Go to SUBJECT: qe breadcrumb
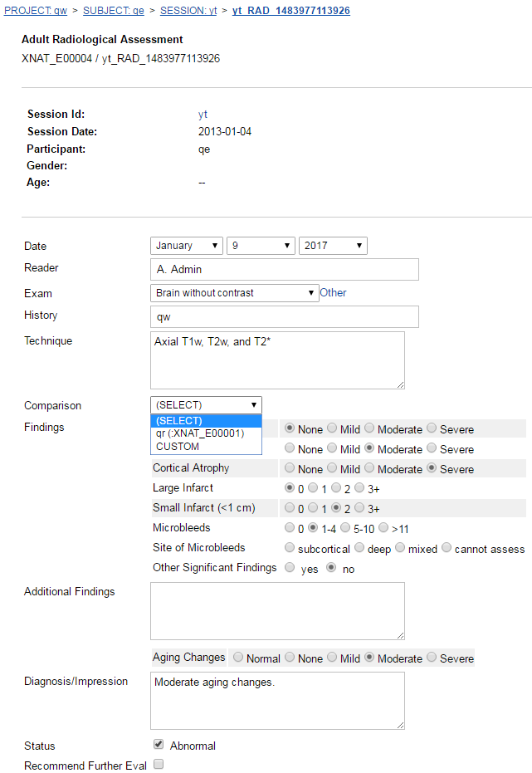 point(114,11)
